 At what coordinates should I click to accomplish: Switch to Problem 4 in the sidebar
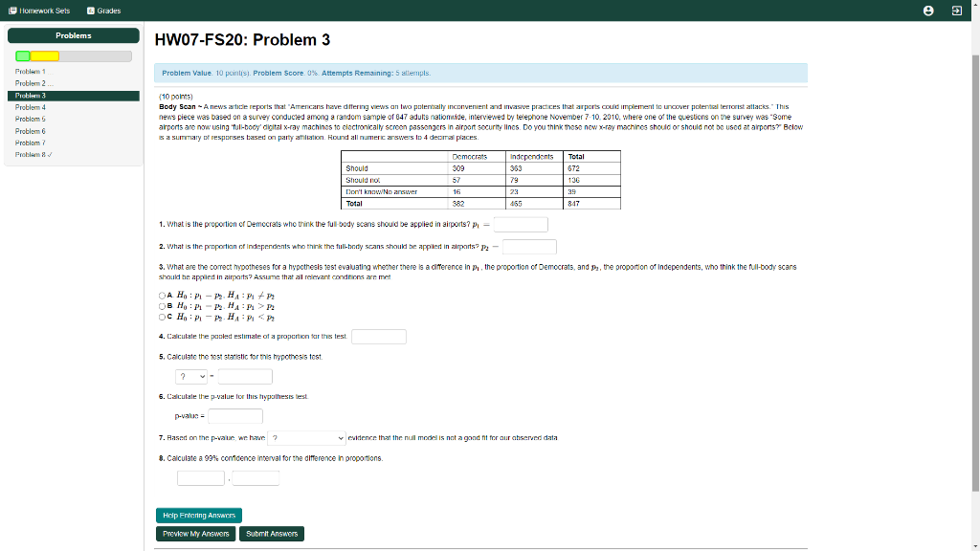pyautogui.click(x=31, y=107)
